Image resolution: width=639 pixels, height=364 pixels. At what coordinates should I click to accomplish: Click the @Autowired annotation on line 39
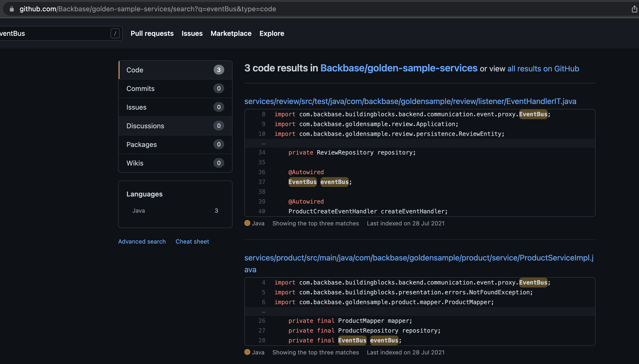[x=306, y=202]
